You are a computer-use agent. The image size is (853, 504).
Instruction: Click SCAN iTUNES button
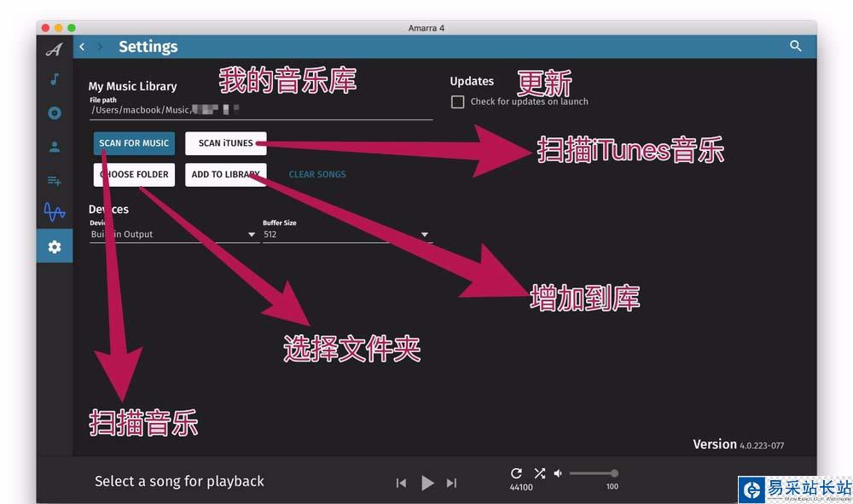point(226,143)
